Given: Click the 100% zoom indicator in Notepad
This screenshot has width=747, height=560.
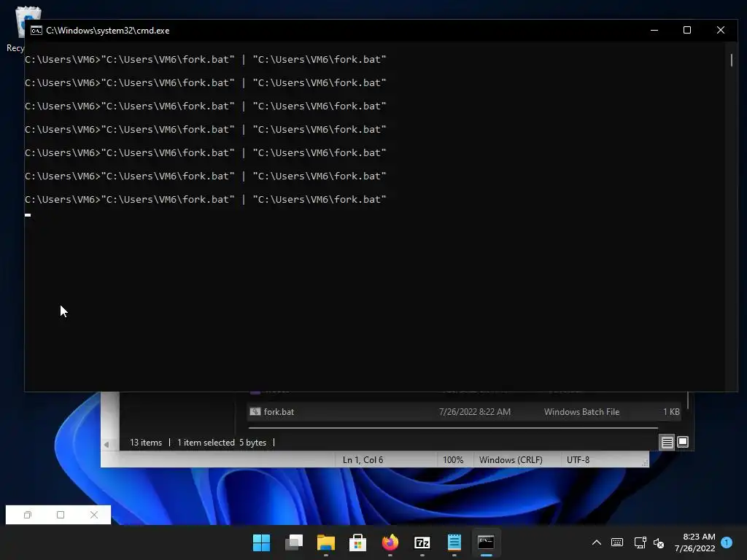Looking at the screenshot, I should (x=452, y=460).
